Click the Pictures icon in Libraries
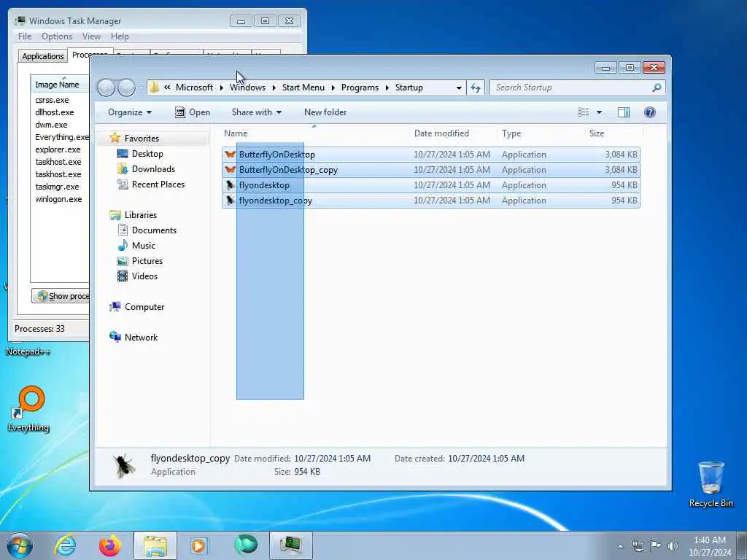Image resolution: width=747 pixels, height=560 pixels. coord(123,261)
